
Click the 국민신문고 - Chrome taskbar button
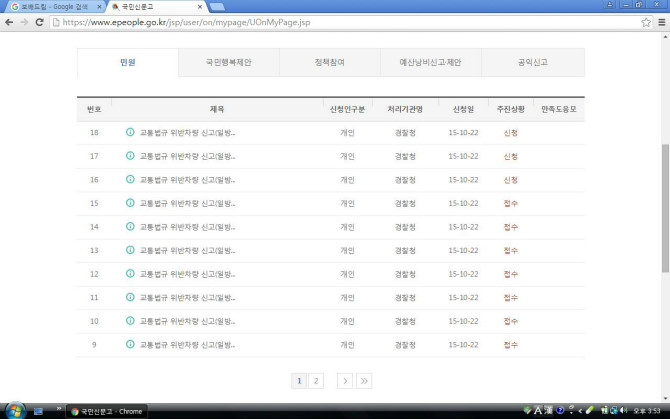click(x=107, y=411)
